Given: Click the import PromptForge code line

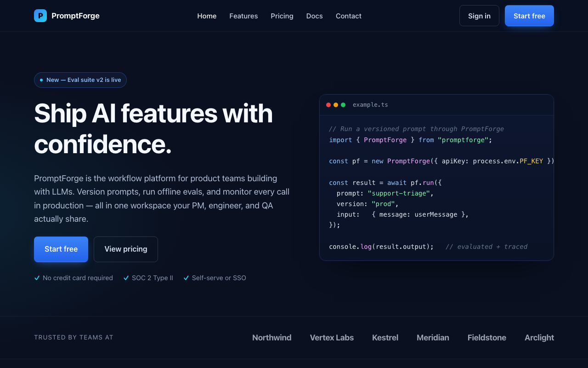Looking at the screenshot, I should coord(411,140).
